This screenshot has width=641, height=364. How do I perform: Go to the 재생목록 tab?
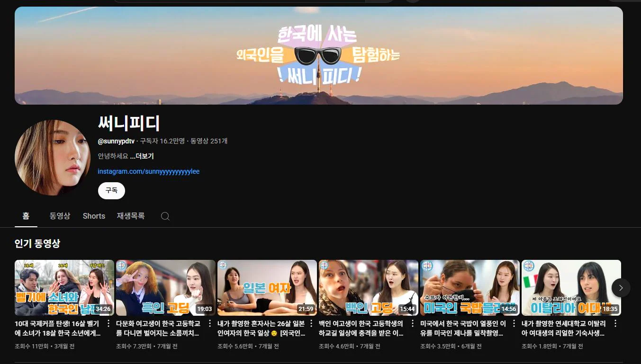coord(130,216)
